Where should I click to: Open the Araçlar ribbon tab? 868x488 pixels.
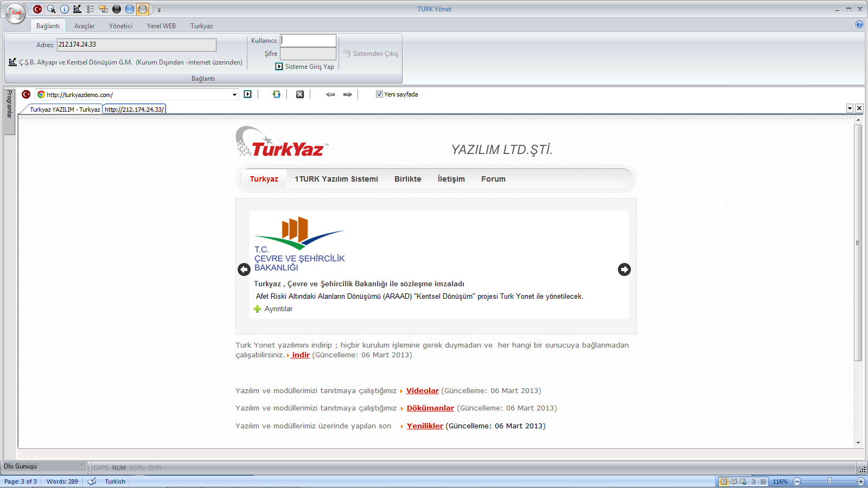(84, 26)
